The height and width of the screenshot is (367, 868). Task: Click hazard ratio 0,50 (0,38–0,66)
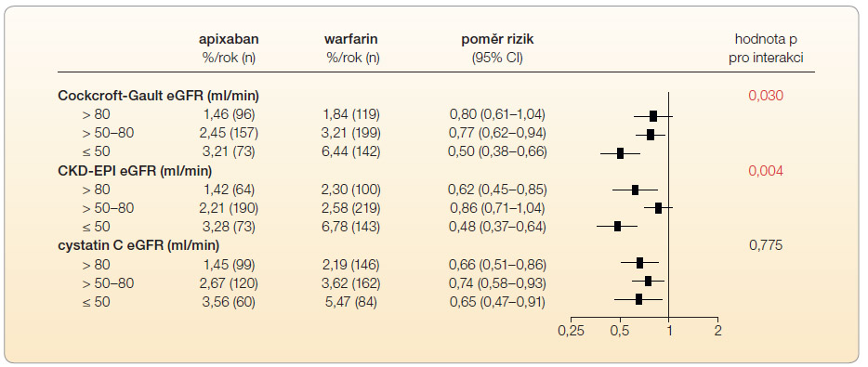click(497, 152)
